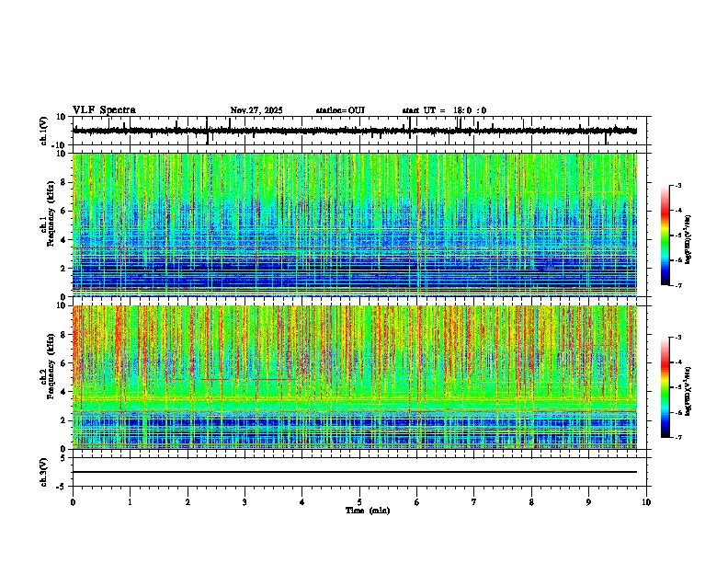Image resolution: width=728 pixels, height=563 pixels.
Task: Click the "ch.1(V)" axis label
Action: (x=44, y=131)
